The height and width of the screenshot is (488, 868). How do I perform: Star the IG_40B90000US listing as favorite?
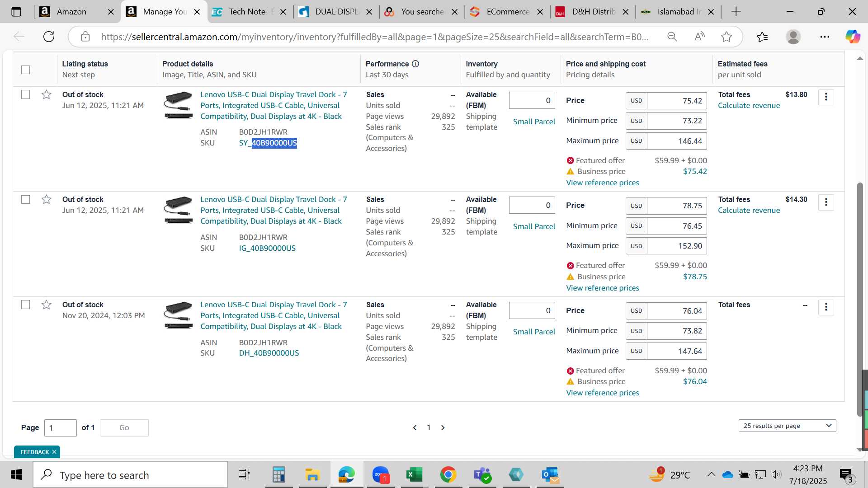coord(46,199)
